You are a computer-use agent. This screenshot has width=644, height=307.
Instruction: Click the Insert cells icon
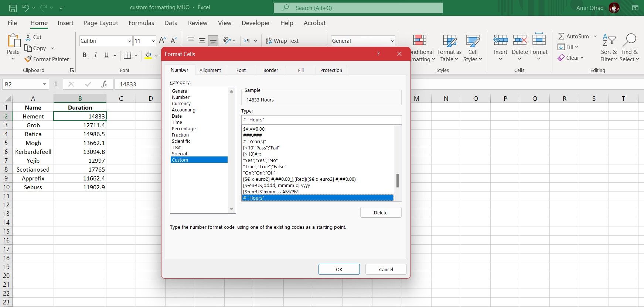[x=500, y=40]
